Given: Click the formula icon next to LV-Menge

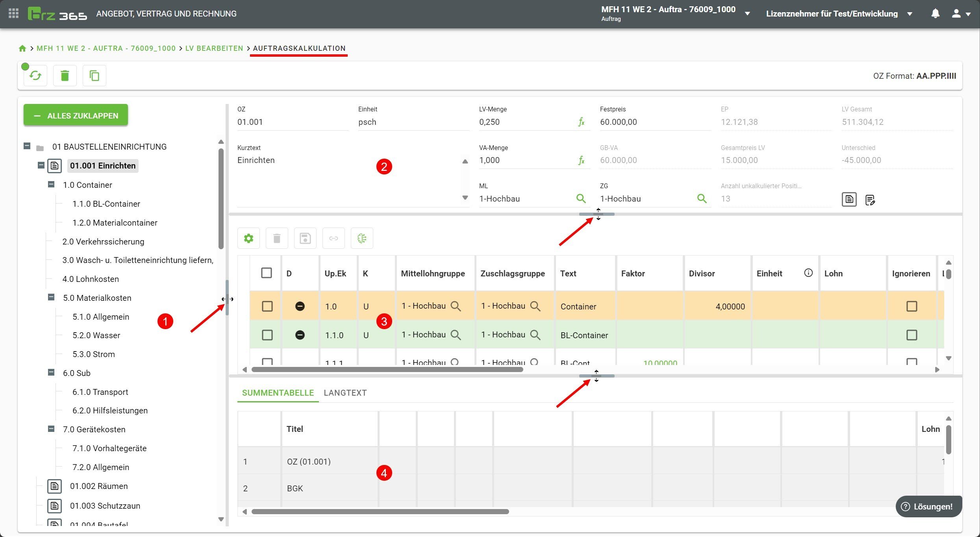Looking at the screenshot, I should 581,122.
